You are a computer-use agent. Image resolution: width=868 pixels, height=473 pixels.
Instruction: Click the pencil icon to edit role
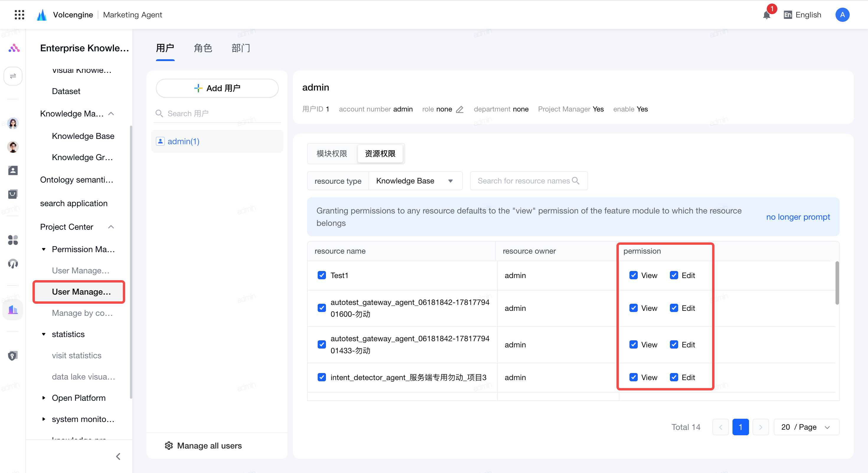coord(460,109)
